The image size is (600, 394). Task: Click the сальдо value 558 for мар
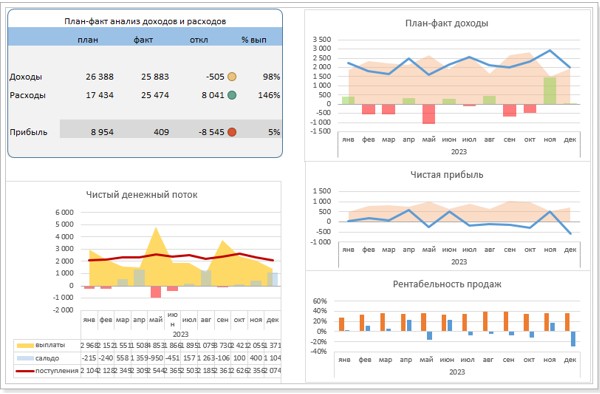122,358
